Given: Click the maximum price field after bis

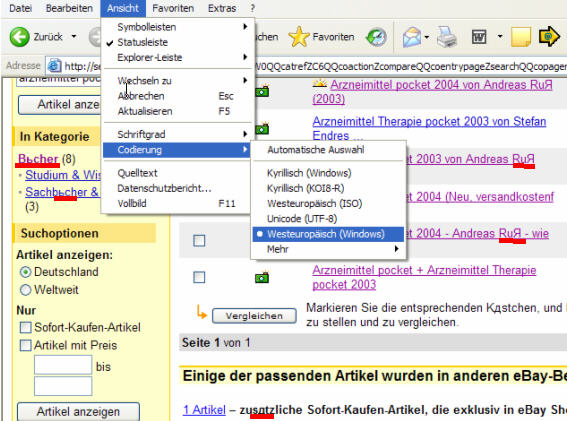Looking at the screenshot, I should click(x=63, y=386).
